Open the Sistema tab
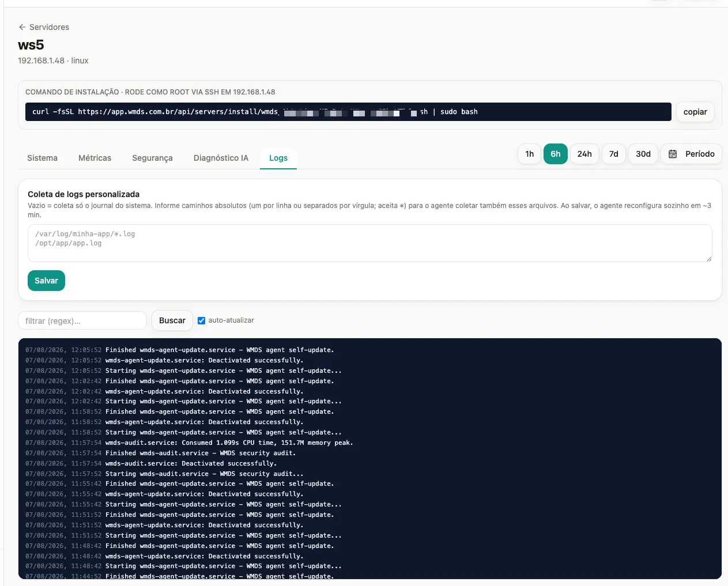 click(42, 158)
